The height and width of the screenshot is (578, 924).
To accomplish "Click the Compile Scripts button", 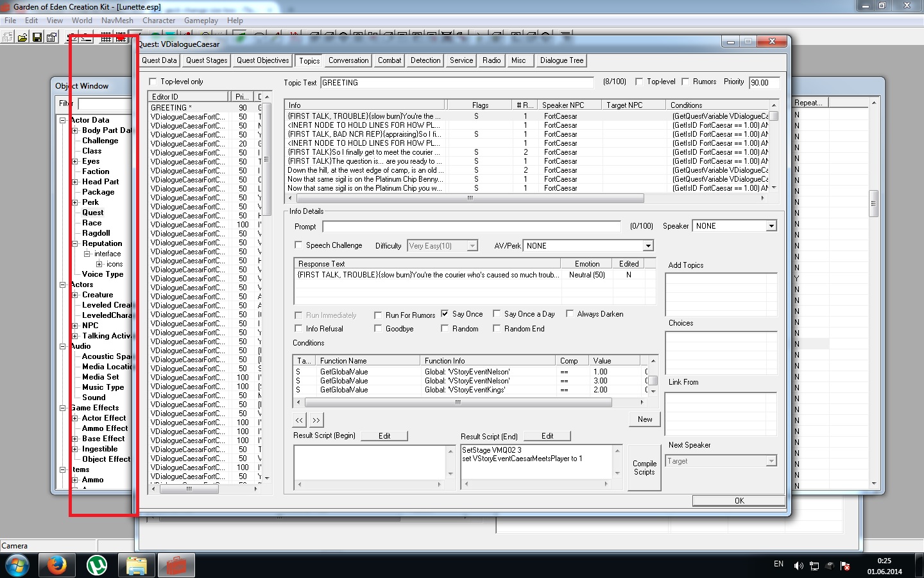I will [x=644, y=468].
